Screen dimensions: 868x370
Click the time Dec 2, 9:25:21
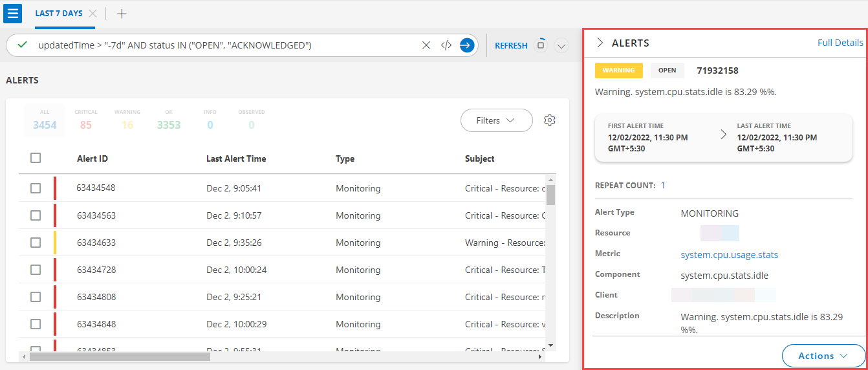(x=233, y=297)
